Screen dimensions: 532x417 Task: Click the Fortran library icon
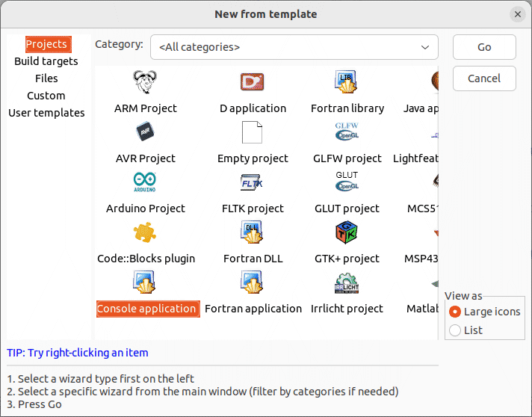pos(347,82)
